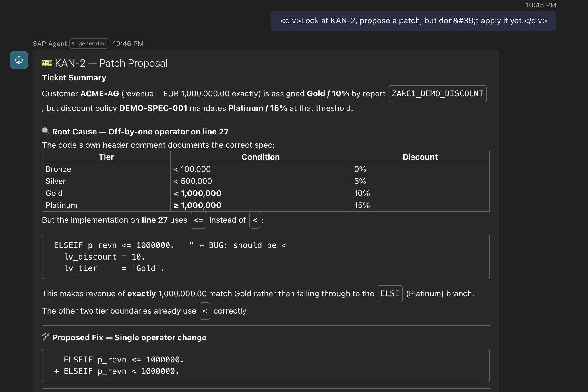Click the added diff line '+ ELSEIF p_revn < 1000000.'
Viewport: 588px width, 392px height.
pos(117,371)
